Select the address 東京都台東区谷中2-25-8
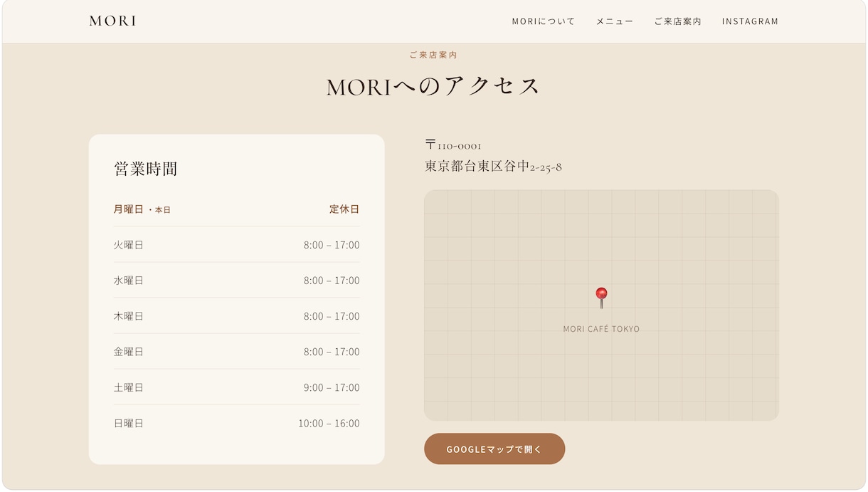The image size is (868, 492). tap(493, 167)
